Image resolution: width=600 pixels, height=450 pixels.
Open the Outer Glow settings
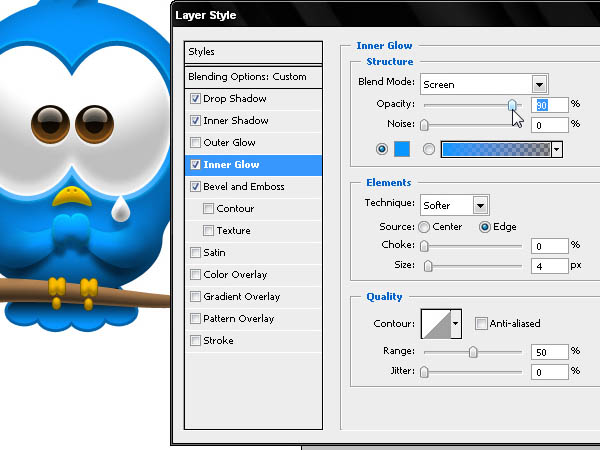coord(229,143)
